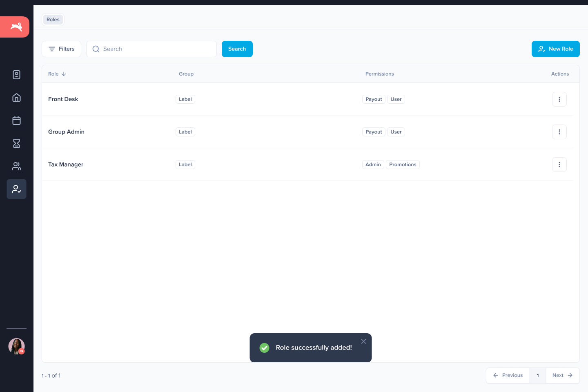Image resolution: width=588 pixels, height=392 pixels.
Task: Click the "1 - 1 of 1" results count
Action: pyautogui.click(x=51, y=376)
